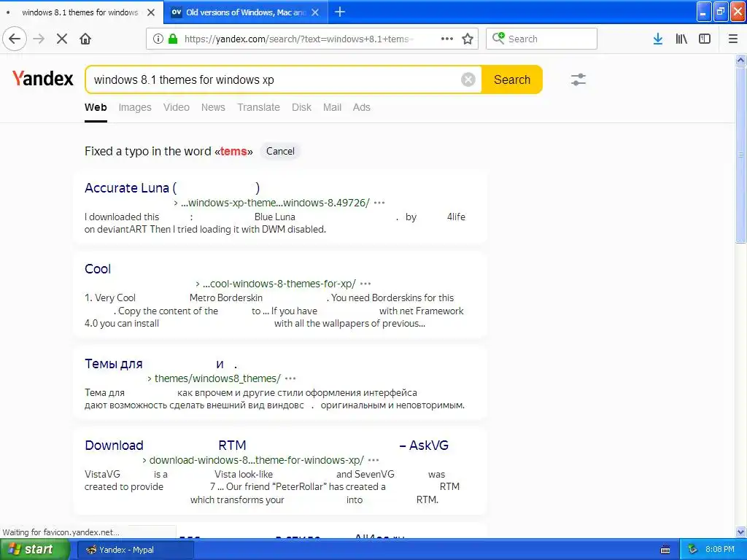Open options dots for the Cool result
Image resolution: width=747 pixels, height=560 pixels.
click(365, 284)
